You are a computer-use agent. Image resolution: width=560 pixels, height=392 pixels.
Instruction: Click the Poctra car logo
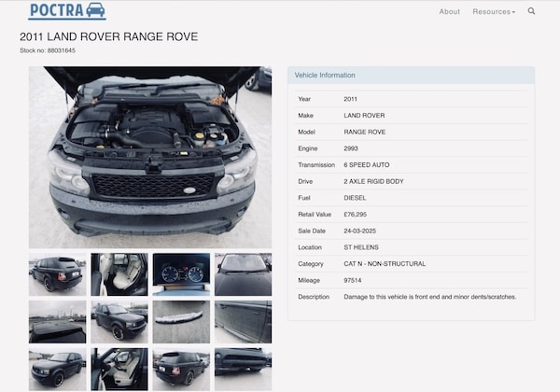[x=67, y=11]
